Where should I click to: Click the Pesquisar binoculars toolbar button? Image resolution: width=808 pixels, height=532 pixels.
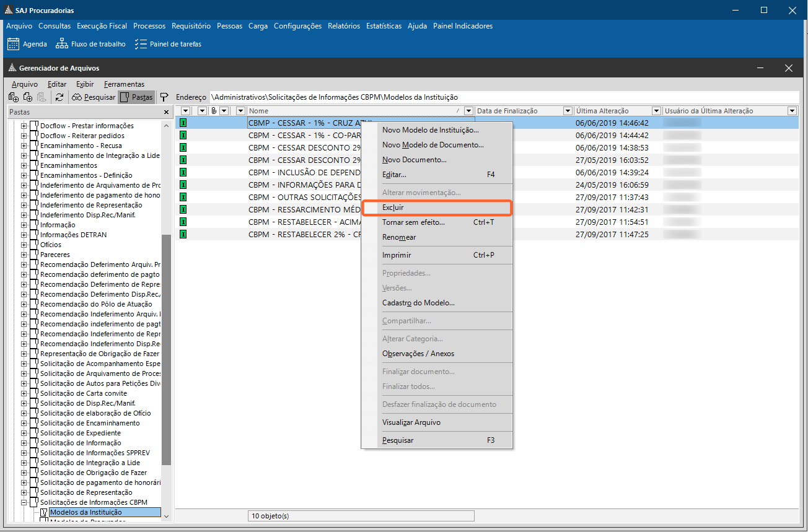click(94, 97)
